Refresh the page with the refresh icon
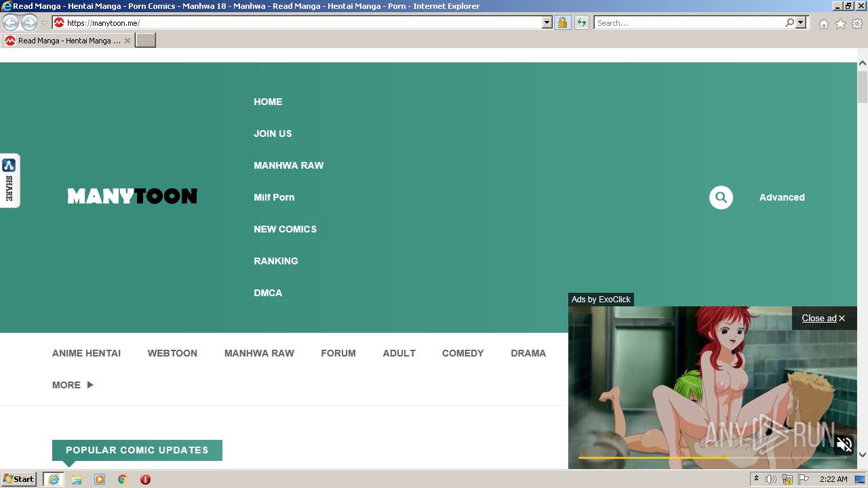The width and height of the screenshot is (868, 488). [581, 22]
